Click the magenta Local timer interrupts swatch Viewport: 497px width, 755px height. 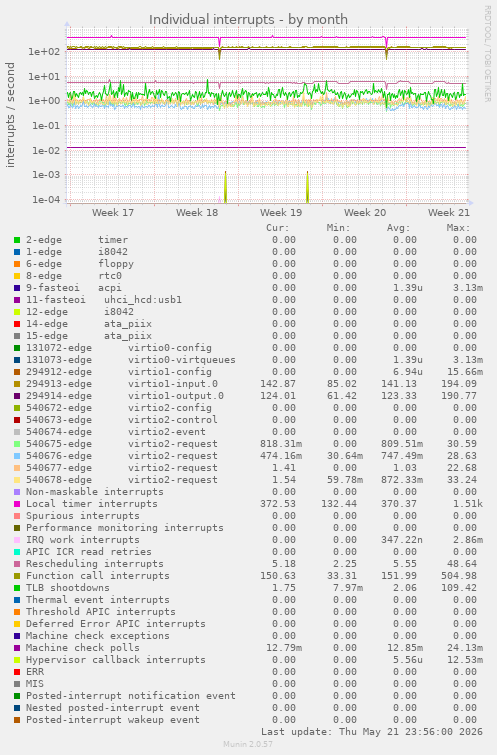17,504
